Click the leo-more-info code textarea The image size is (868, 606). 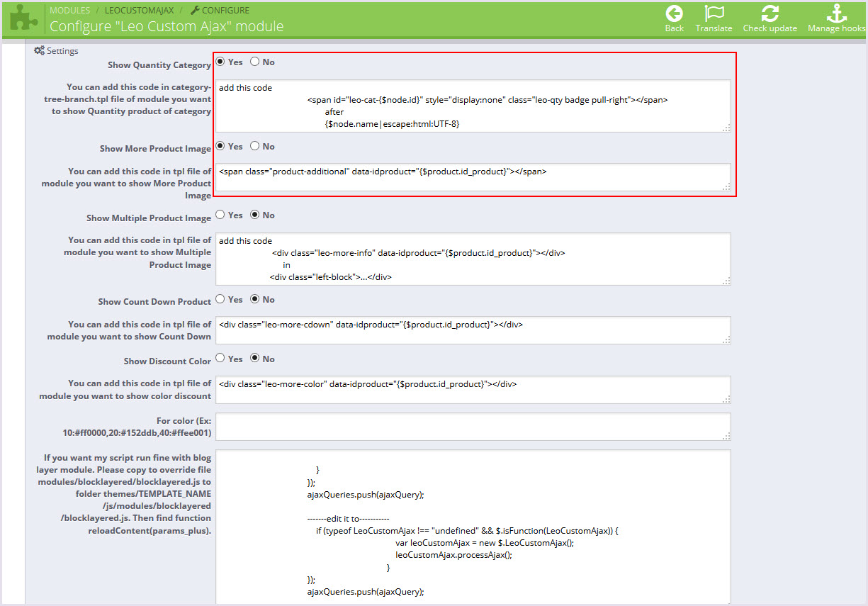coord(473,259)
